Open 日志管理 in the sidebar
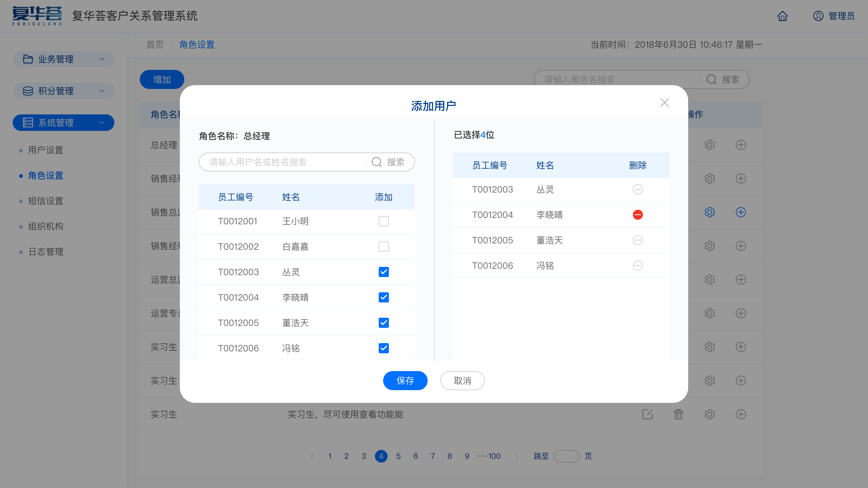This screenshot has height=488, width=868. coord(45,252)
